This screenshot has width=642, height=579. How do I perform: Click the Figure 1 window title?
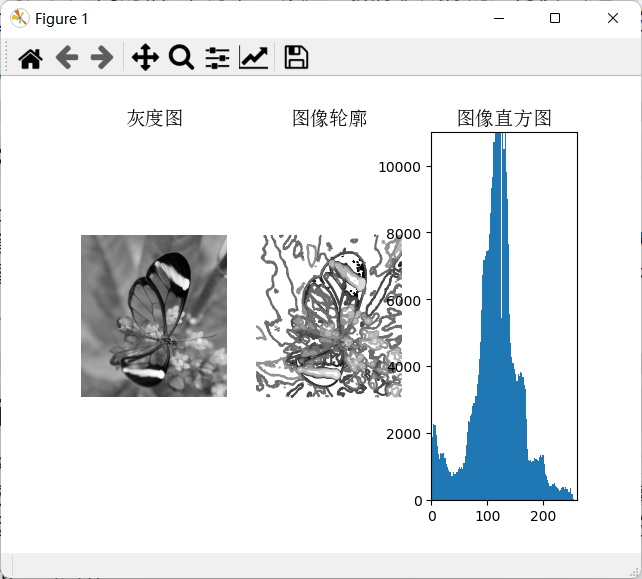coord(61,19)
